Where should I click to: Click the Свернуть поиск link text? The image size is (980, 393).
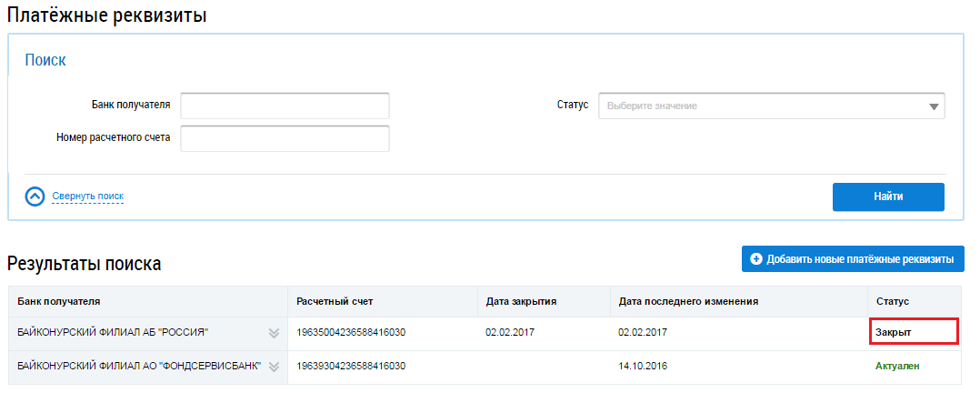(87, 196)
